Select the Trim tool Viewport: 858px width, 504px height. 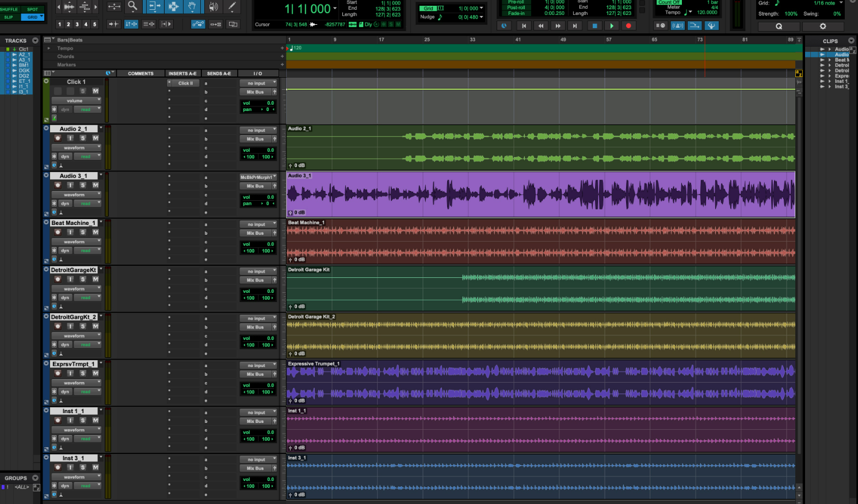154,6
